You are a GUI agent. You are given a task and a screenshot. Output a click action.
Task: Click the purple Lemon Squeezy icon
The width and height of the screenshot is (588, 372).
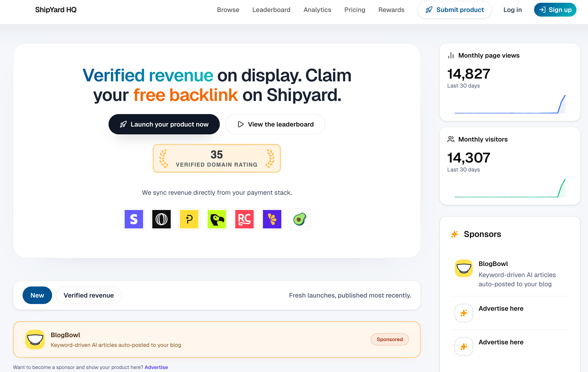(272, 219)
